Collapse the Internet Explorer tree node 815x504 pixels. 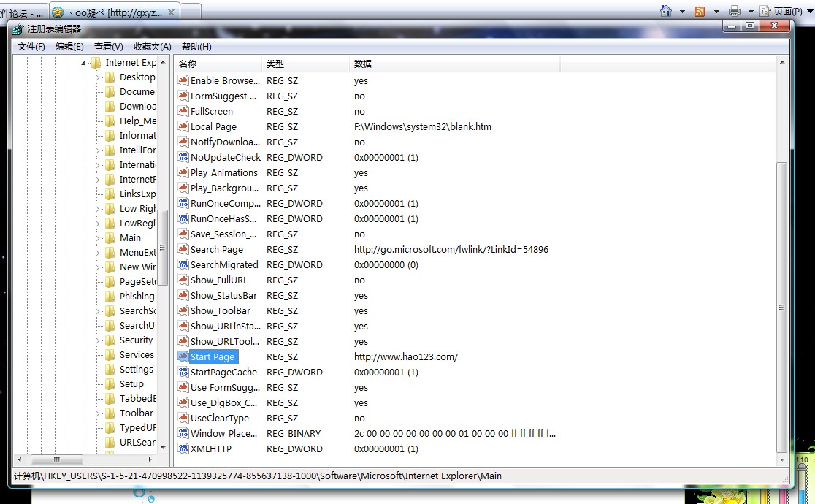tap(83, 63)
